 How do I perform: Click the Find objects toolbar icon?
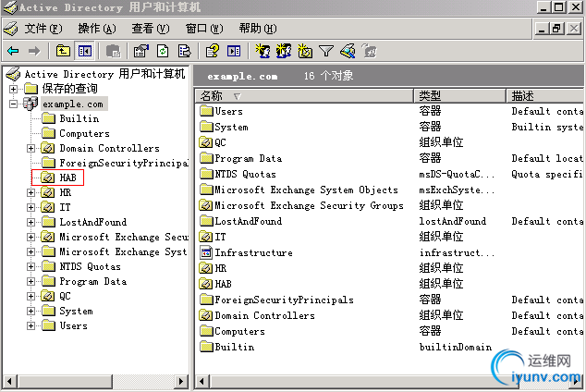tap(348, 51)
